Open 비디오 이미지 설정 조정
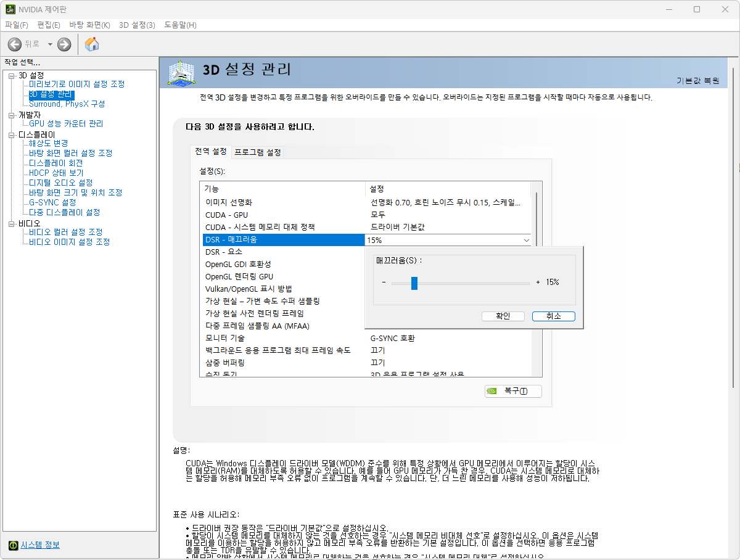Screen dimensions: 740x560 click(69, 242)
